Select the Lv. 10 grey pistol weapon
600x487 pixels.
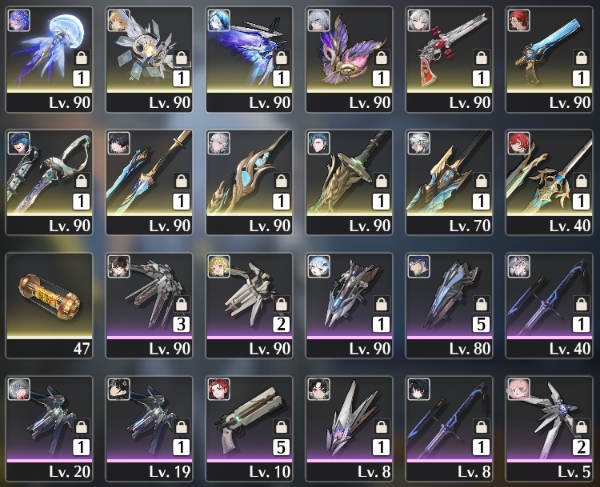click(x=249, y=428)
